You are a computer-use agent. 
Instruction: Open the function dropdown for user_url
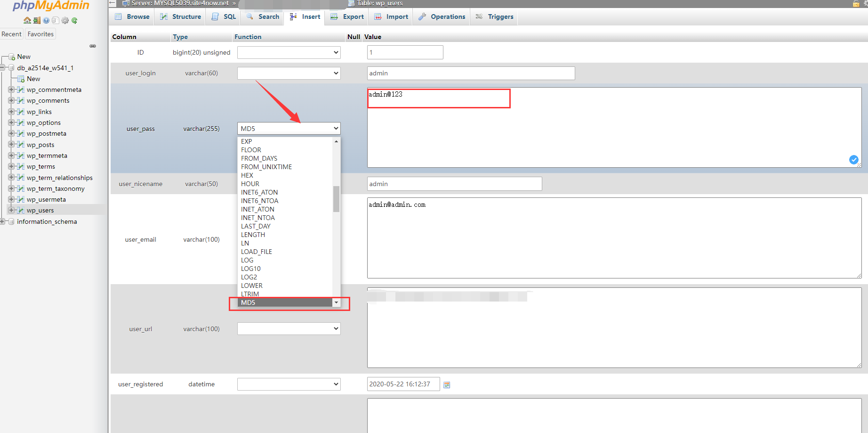pyautogui.click(x=289, y=329)
